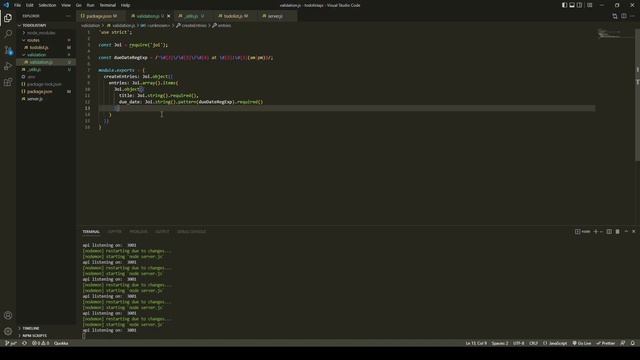Viewport: 640px width, 360px height.
Task: Collapse the TODOLISTAPI root folder
Action: click(x=45, y=25)
